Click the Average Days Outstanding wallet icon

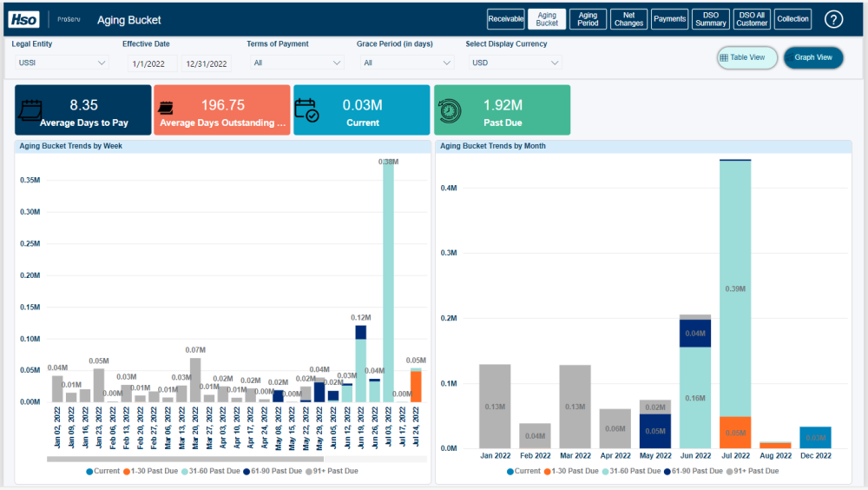166,109
